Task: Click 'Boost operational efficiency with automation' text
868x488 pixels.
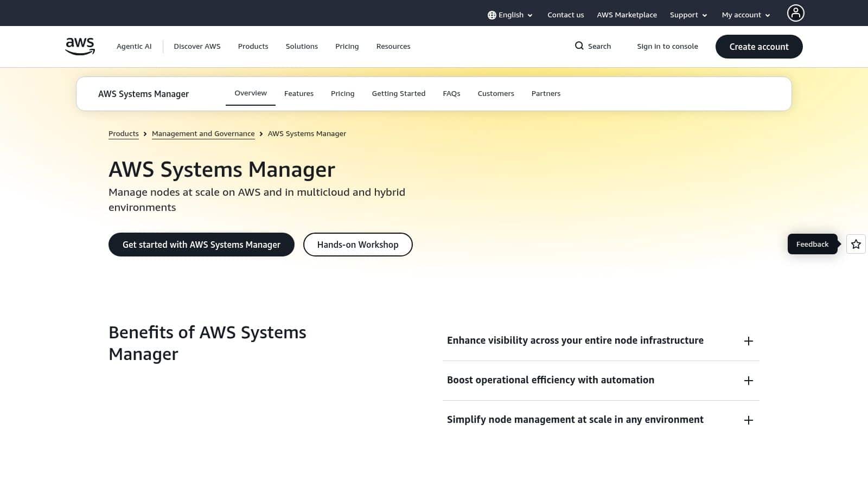Action: click(x=551, y=380)
